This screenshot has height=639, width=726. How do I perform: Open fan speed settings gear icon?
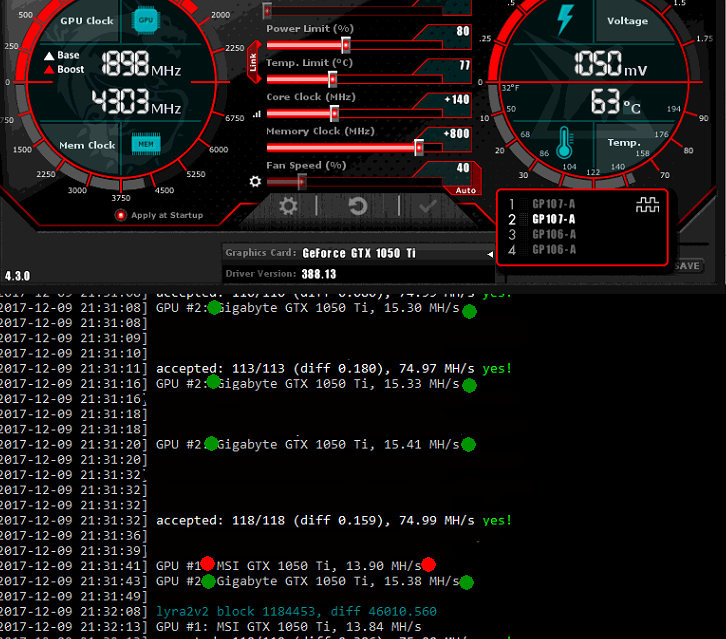click(x=255, y=181)
